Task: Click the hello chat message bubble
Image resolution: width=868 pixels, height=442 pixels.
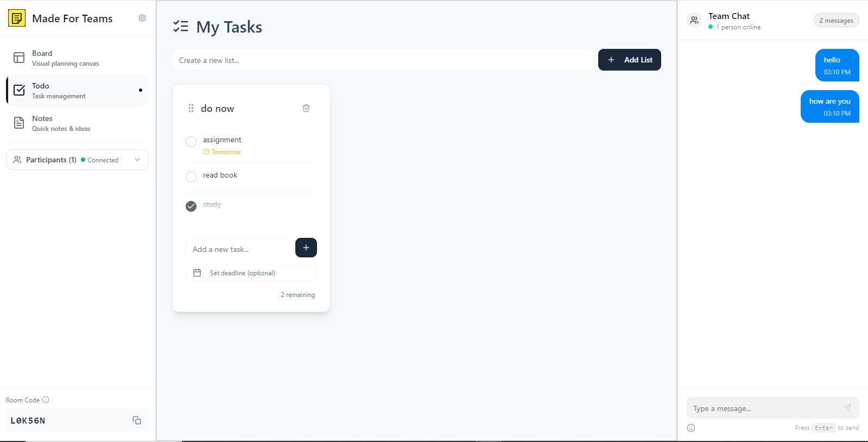Action: point(837,65)
